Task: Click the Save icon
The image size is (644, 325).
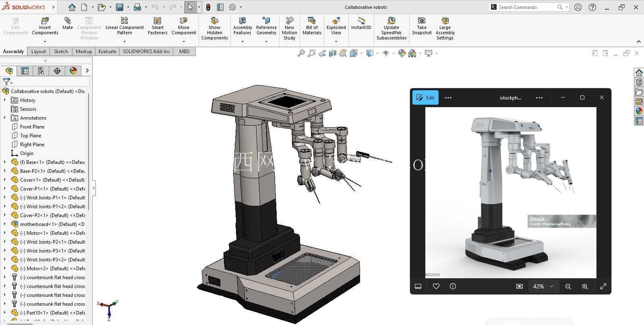Action: [120, 7]
